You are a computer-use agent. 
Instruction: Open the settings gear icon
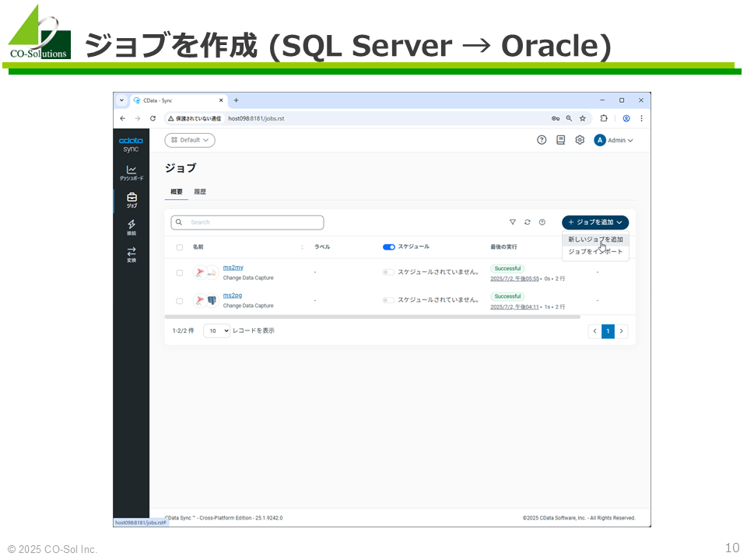tap(580, 140)
